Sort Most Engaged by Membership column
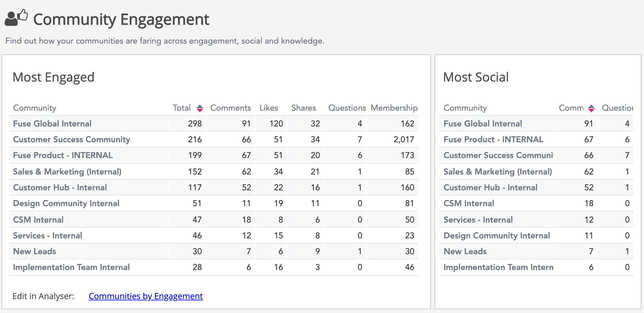 (394, 108)
